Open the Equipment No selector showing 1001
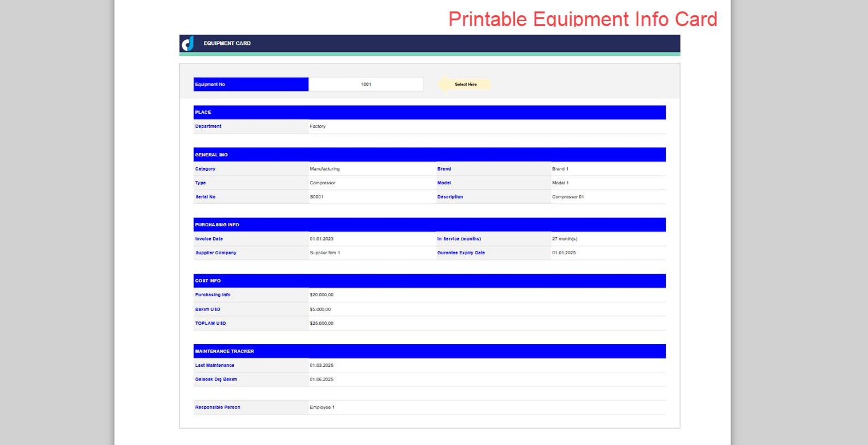This screenshot has width=868, height=445. (x=366, y=84)
